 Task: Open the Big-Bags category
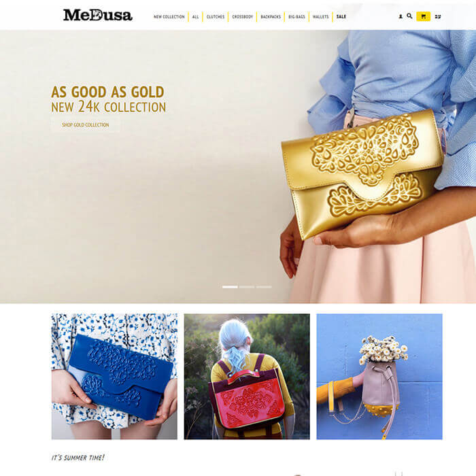[x=296, y=17]
